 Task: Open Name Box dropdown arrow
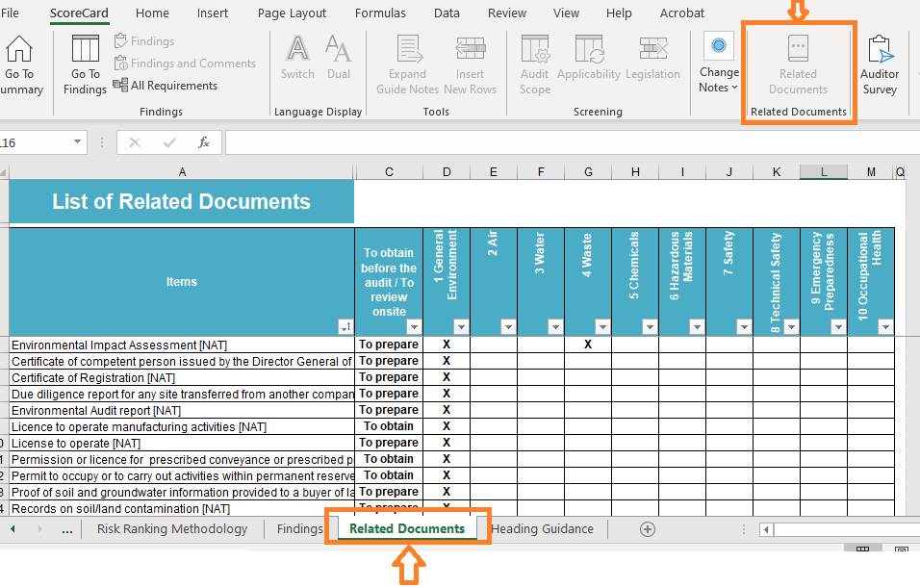pyautogui.click(x=77, y=142)
